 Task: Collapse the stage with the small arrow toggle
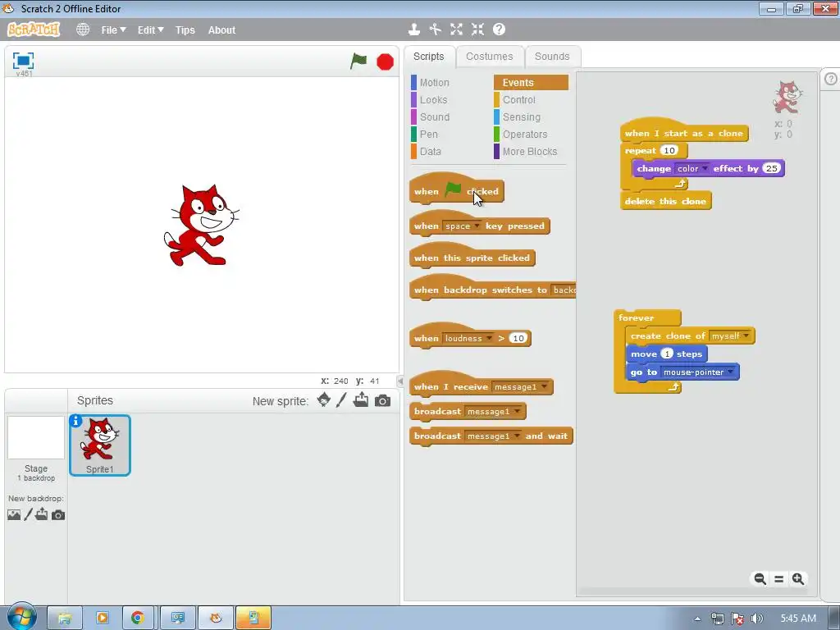400,381
